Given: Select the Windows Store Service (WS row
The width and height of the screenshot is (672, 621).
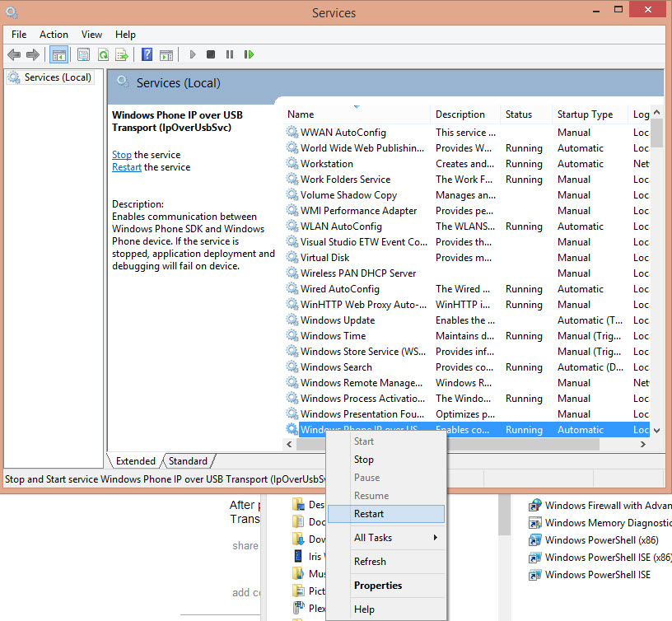Looking at the screenshot, I should point(467,352).
